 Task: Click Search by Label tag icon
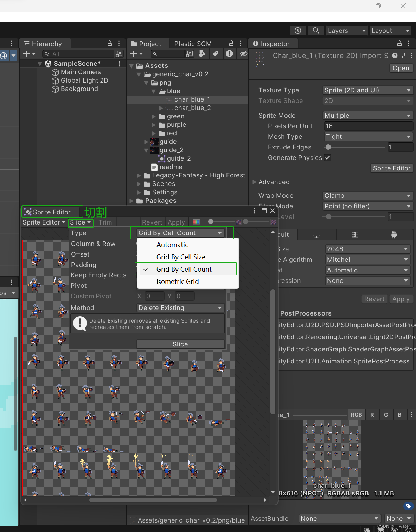tap(216, 53)
